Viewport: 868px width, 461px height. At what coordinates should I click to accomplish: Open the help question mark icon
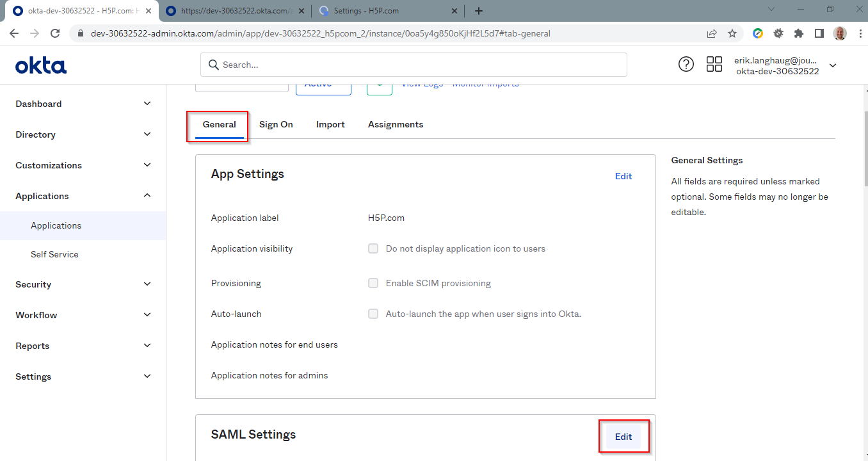coord(686,64)
